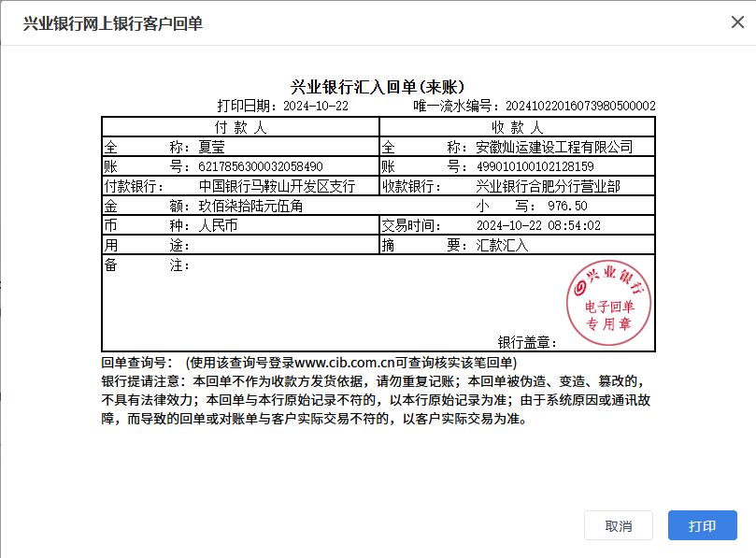The height and width of the screenshot is (558, 756).
Task: Click the numeric amount 976.50
Action: pos(567,206)
